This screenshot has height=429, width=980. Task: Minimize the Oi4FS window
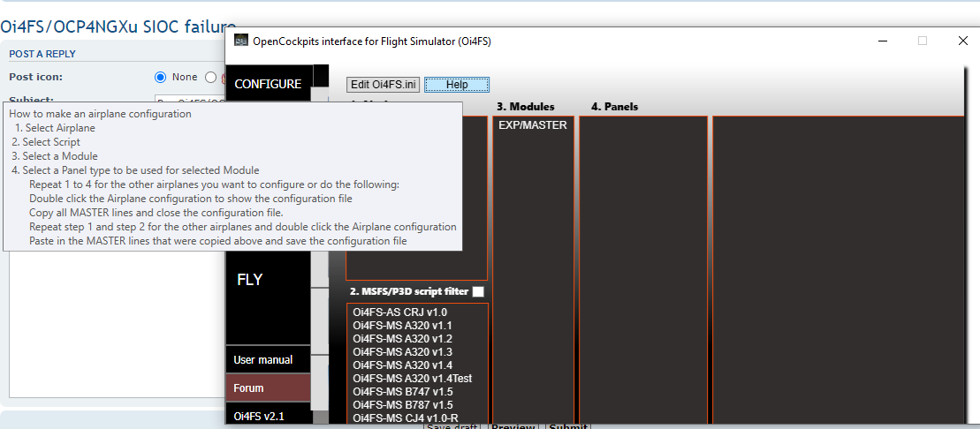coord(883,41)
